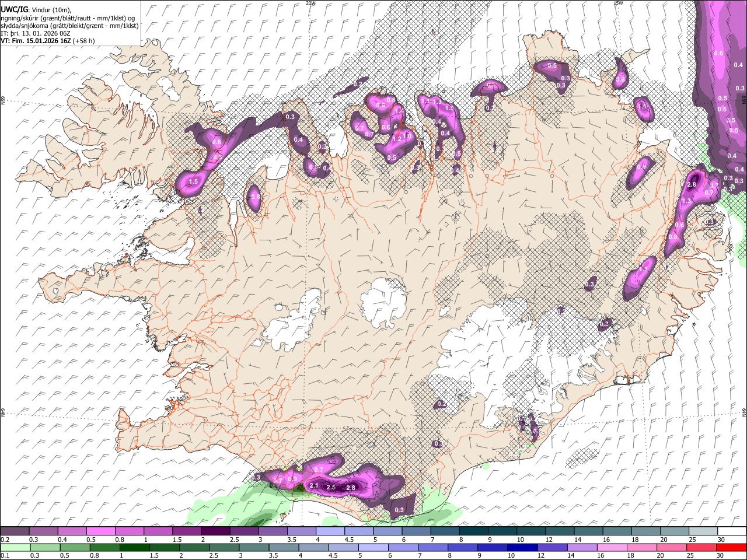Select the lavender swatch labeled 4, top legend row
Image resolution: width=747 pixels, height=560 pixels.
330,531
